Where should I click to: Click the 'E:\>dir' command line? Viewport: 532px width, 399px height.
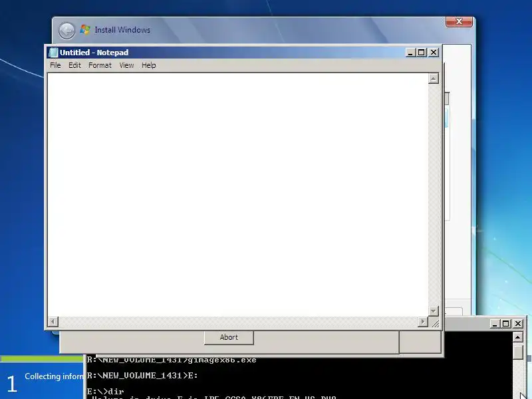point(106,392)
